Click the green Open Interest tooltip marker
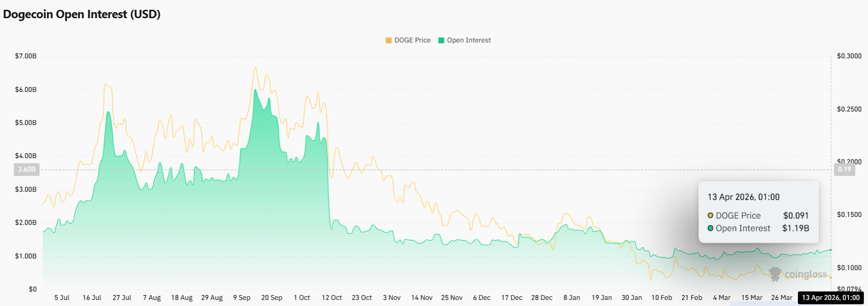 pos(710,228)
